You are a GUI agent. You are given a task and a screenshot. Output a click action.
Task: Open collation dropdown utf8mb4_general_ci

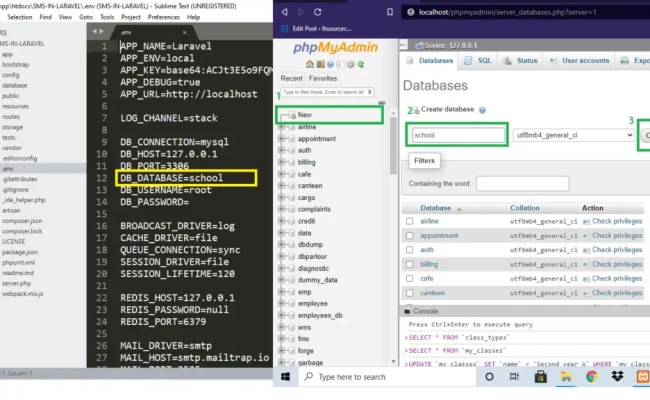tap(574, 135)
